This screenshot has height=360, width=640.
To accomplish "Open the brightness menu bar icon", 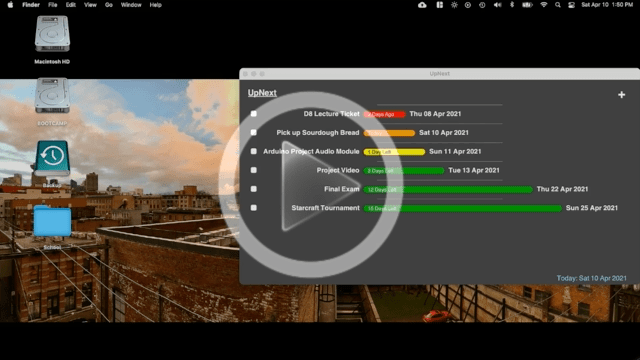I will click(454, 5).
